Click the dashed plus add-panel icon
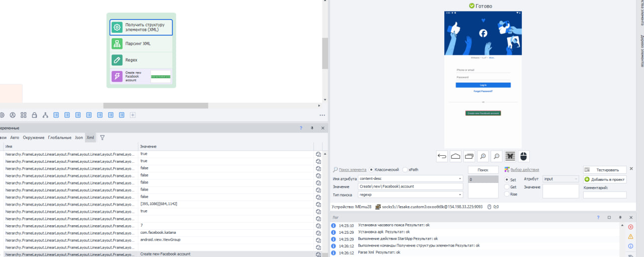644x257 pixels. [133, 115]
